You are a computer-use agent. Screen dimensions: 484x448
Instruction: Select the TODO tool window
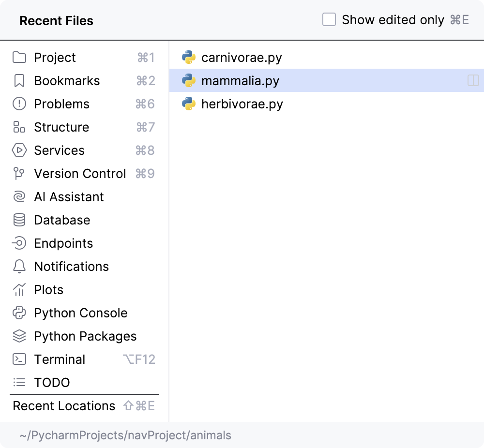(x=52, y=383)
